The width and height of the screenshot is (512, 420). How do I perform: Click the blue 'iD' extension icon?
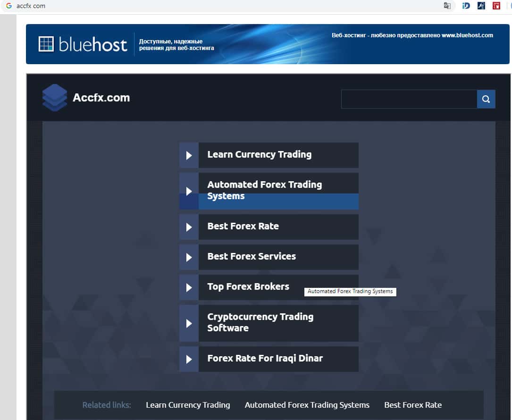466,6
